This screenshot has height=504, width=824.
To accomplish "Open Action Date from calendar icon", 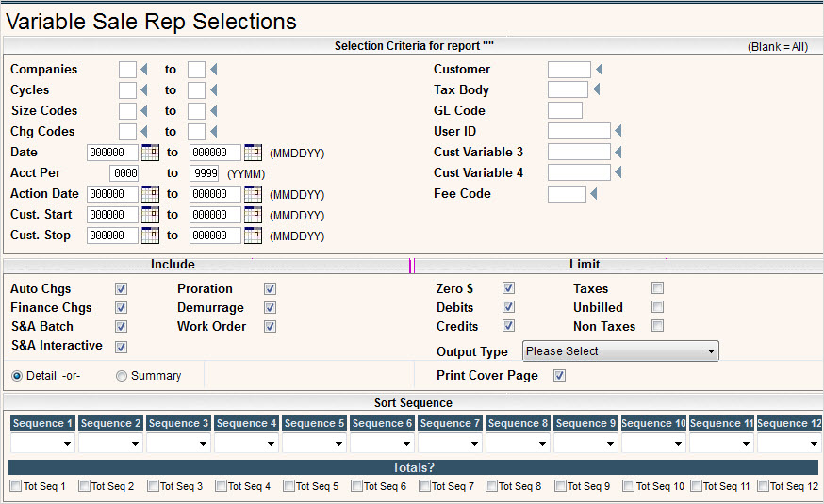I will pyautogui.click(x=150, y=194).
